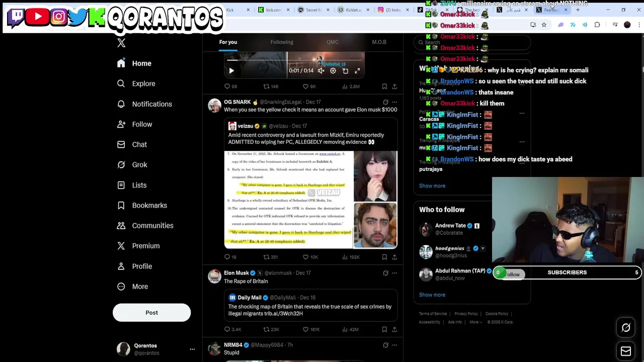Click the white Post button
Image resolution: width=644 pixels, height=362 pixels.
point(151,313)
